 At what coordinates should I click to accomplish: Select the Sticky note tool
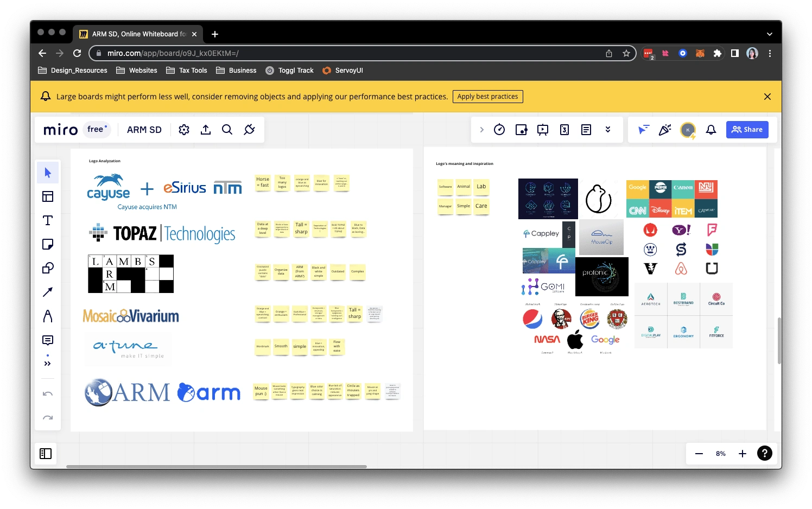(48, 244)
